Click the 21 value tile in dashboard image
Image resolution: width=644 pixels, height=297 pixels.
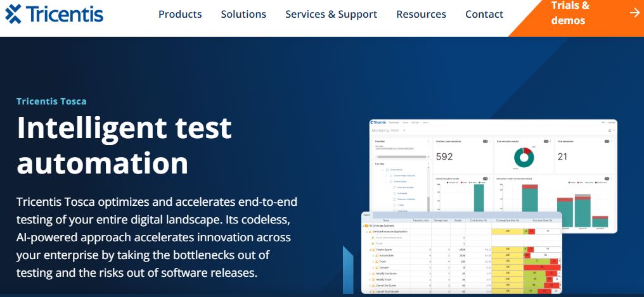coord(562,156)
